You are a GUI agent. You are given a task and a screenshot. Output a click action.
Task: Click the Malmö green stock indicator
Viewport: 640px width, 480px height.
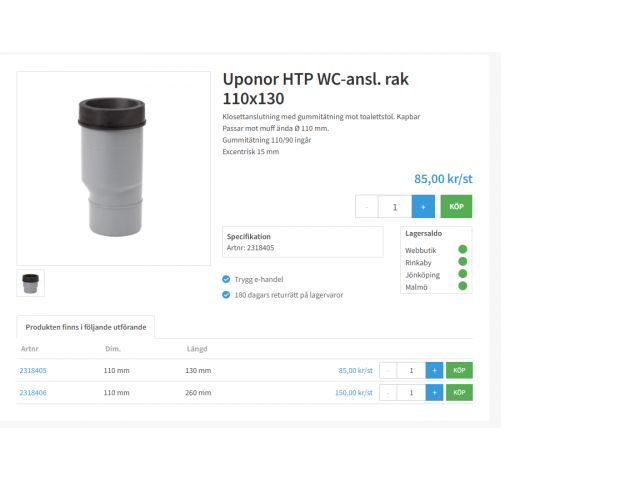pyautogui.click(x=463, y=286)
